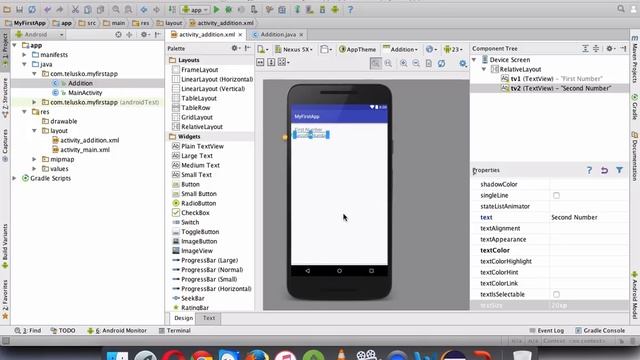Select the activity_addition.xml editor tab

(206, 35)
